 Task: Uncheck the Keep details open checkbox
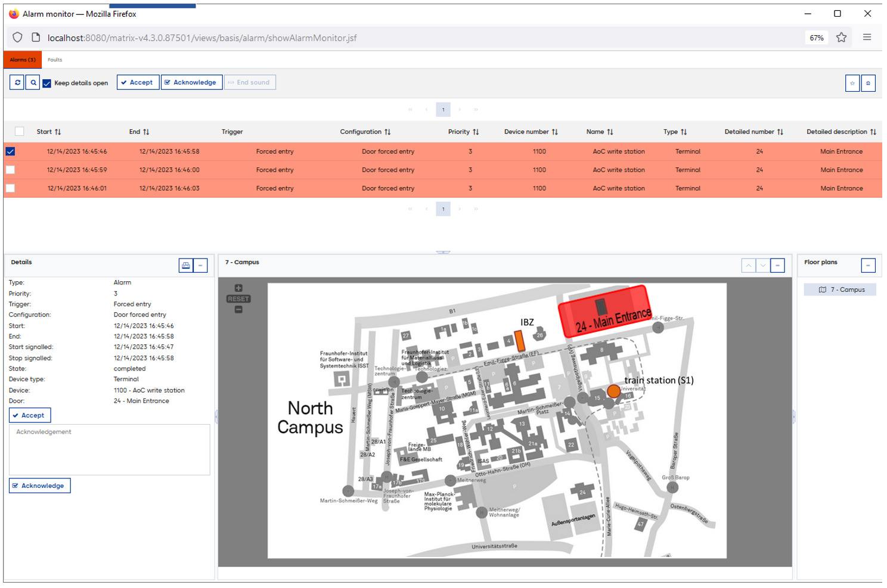tap(46, 83)
